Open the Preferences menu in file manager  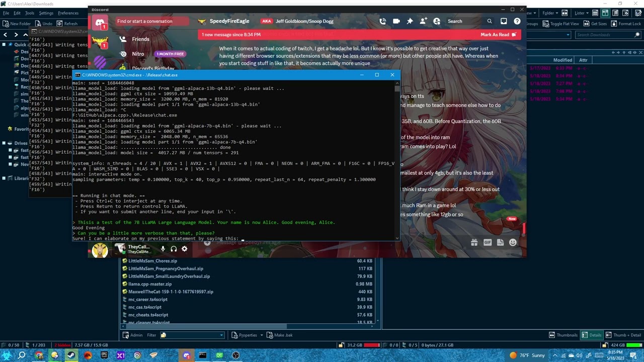click(68, 13)
